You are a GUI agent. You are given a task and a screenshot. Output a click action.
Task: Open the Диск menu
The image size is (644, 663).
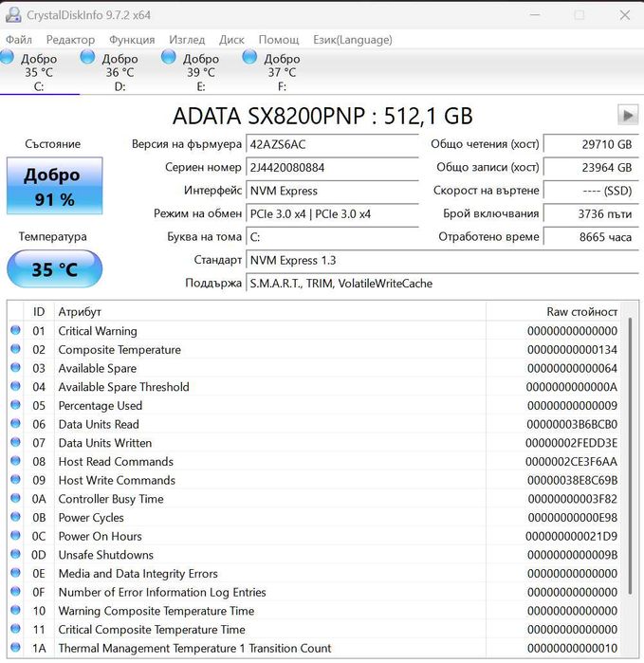(231, 40)
